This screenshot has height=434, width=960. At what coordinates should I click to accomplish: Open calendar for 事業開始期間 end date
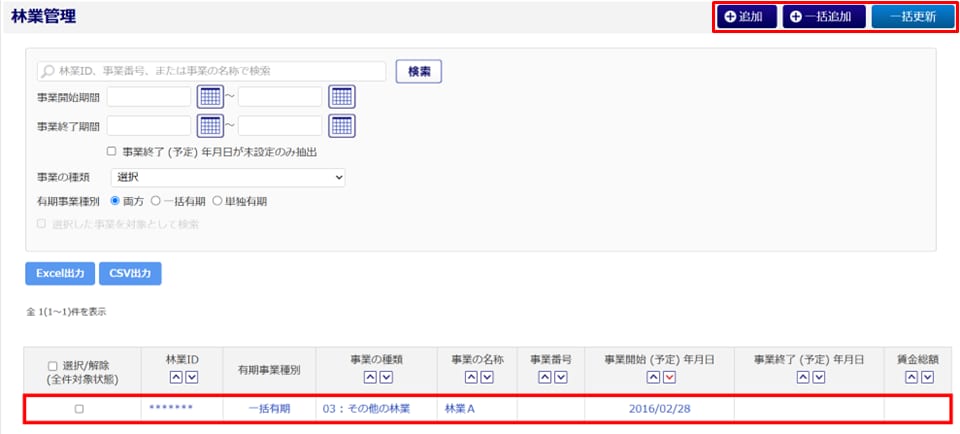pos(342,97)
